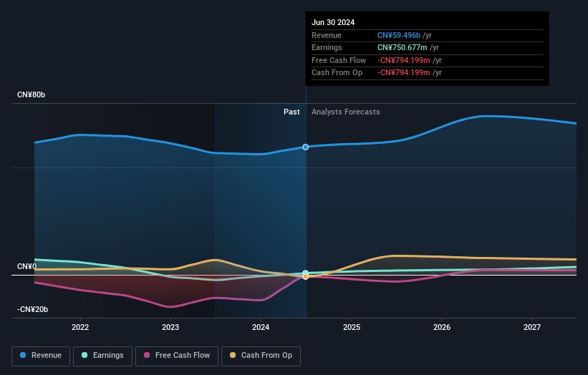Click the Cash From Op -CN¥794.199m value in the tooltip
The height and width of the screenshot is (375, 588).
click(x=403, y=73)
